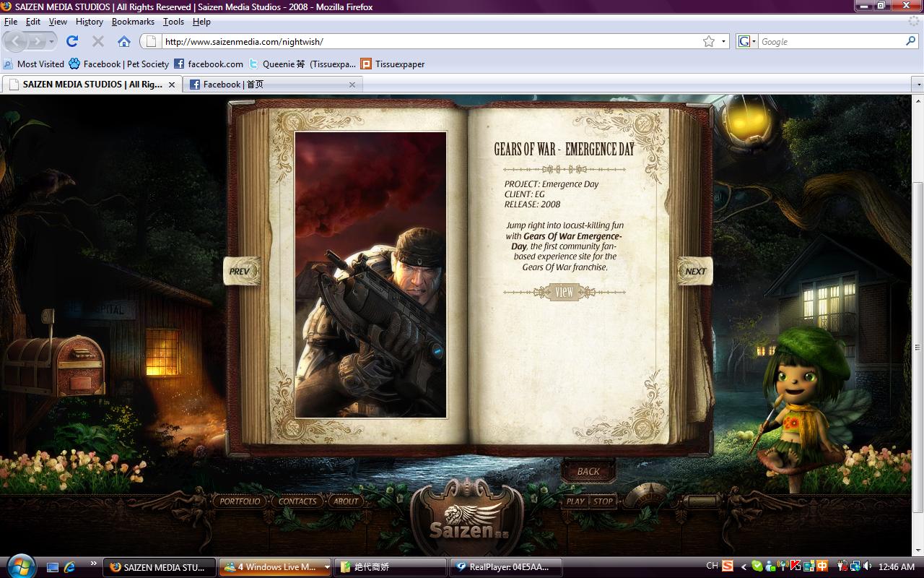Click the Google search input field

[830, 41]
